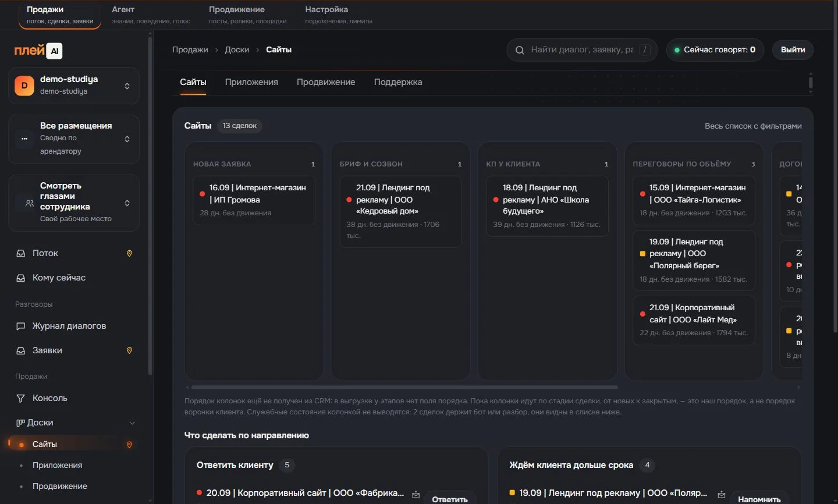The height and width of the screenshot is (504, 838).
Task: Open the АНО «Школа будущего» deal card
Action: point(547,206)
